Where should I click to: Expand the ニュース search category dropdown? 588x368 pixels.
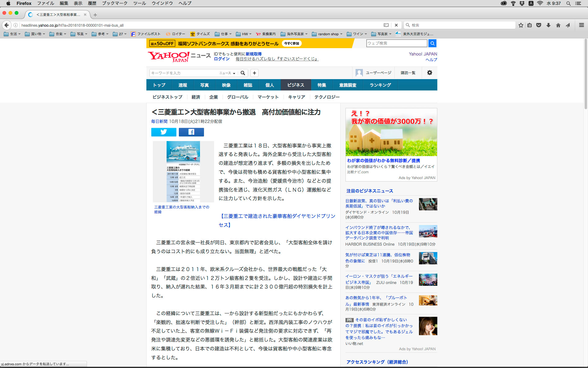coord(227,73)
